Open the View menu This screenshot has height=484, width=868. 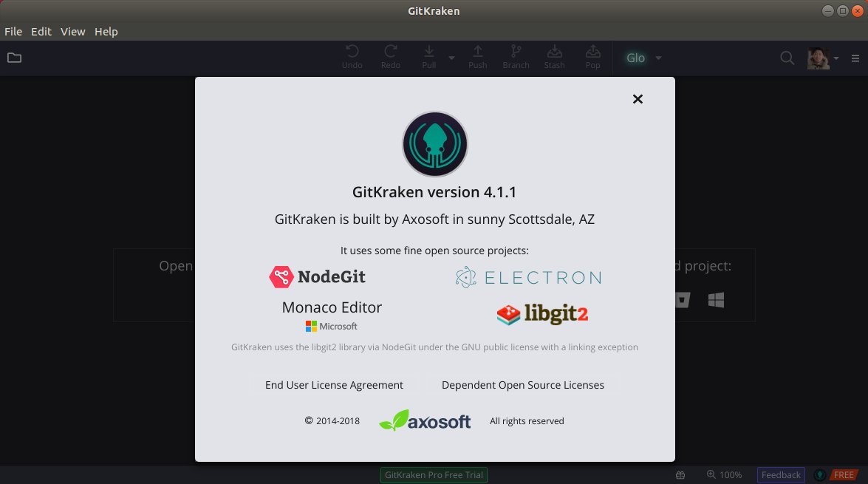pos(72,32)
